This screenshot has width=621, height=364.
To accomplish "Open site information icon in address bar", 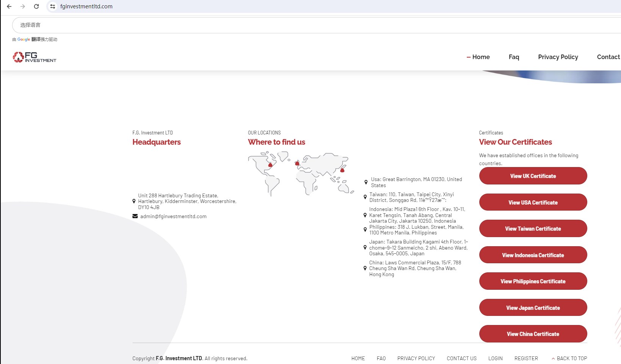I will click(x=53, y=6).
